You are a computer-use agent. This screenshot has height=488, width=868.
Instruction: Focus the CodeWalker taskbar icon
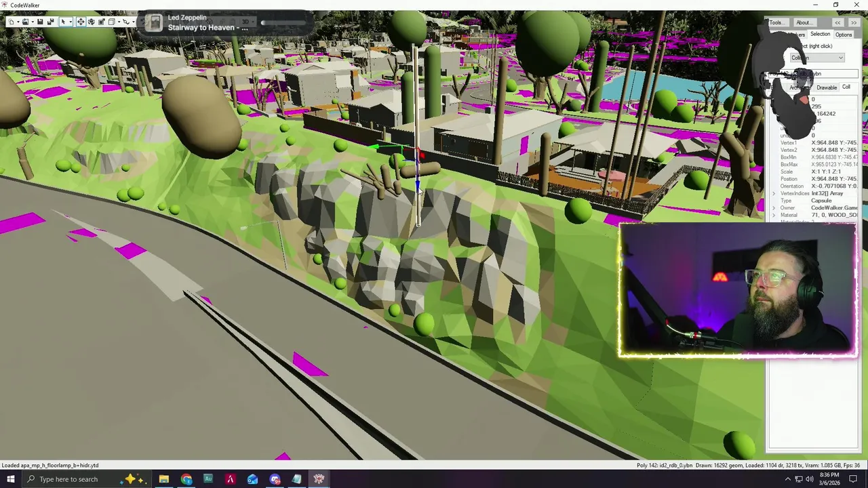[319, 479]
